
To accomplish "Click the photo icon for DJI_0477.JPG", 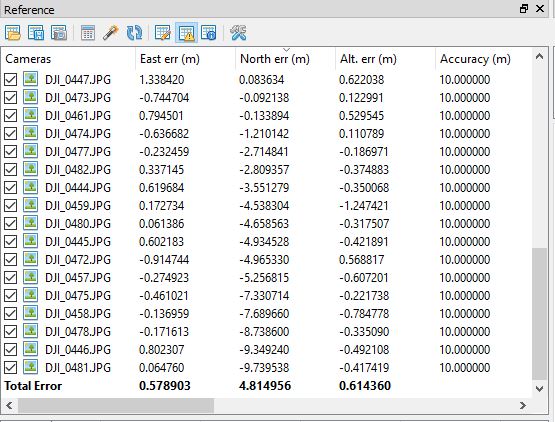I will 31,151.
